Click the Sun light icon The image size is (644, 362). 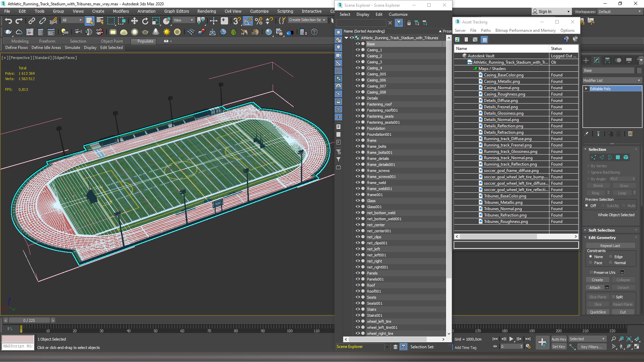[x=166, y=32]
